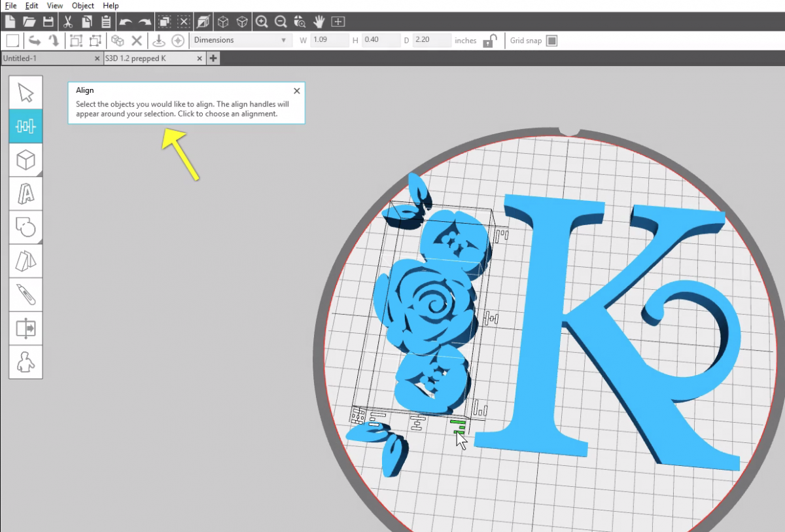Activate the Align tool in sidebar
Screen dimensions: 785x532
[26, 126]
